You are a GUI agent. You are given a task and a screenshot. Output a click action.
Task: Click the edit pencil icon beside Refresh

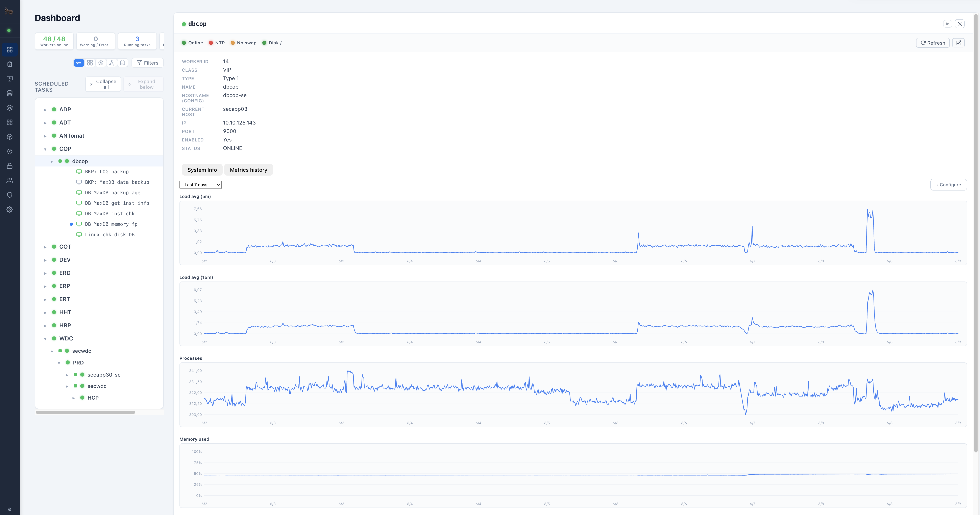(958, 43)
